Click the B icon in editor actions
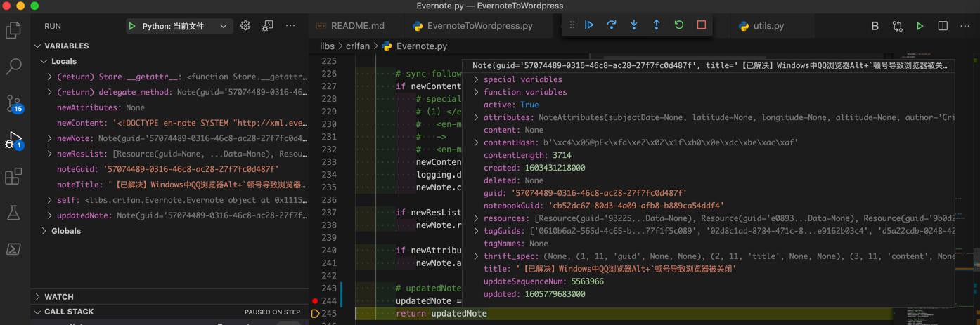The width and height of the screenshot is (980, 325). [x=875, y=26]
